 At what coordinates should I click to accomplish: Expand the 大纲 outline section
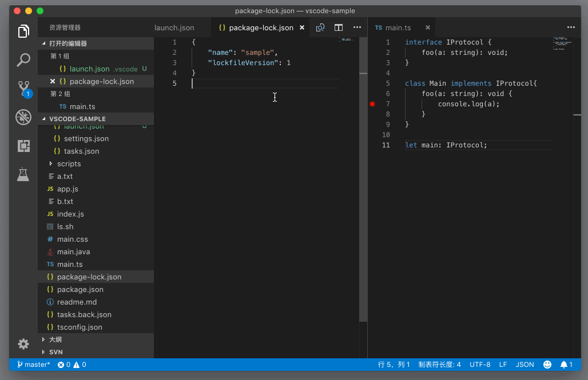pos(55,339)
